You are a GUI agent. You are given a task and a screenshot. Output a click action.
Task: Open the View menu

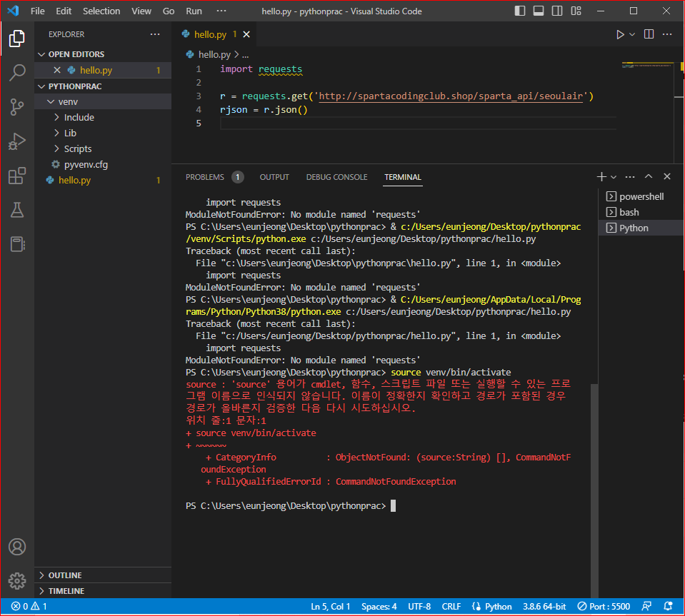(141, 11)
